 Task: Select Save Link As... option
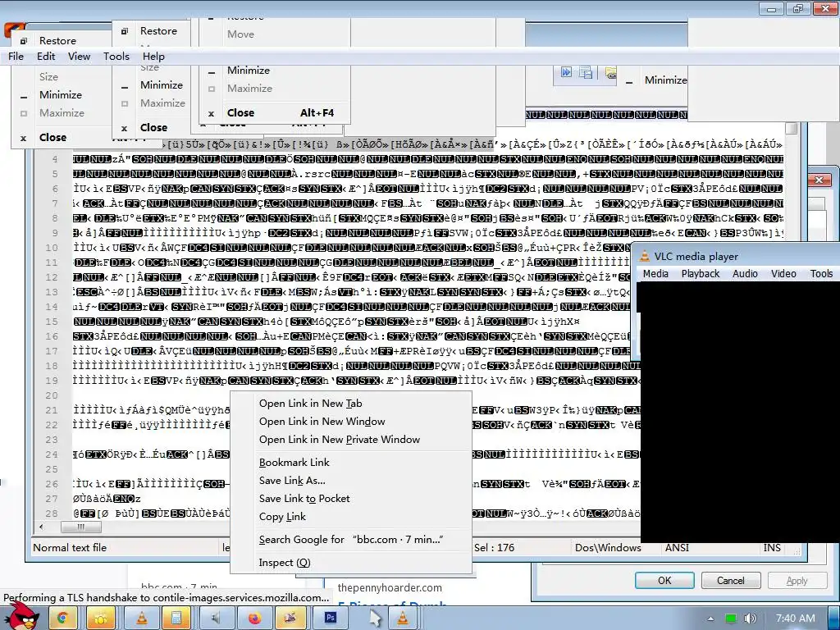(x=351, y=481)
